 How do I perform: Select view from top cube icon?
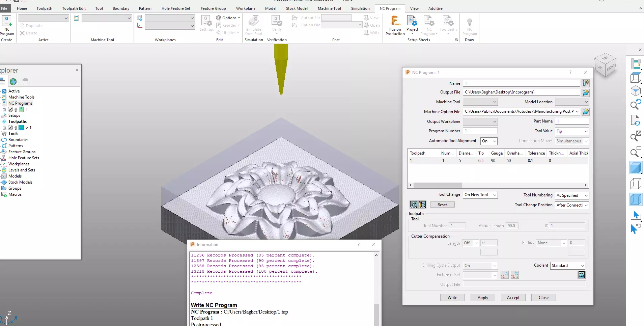tap(636, 78)
